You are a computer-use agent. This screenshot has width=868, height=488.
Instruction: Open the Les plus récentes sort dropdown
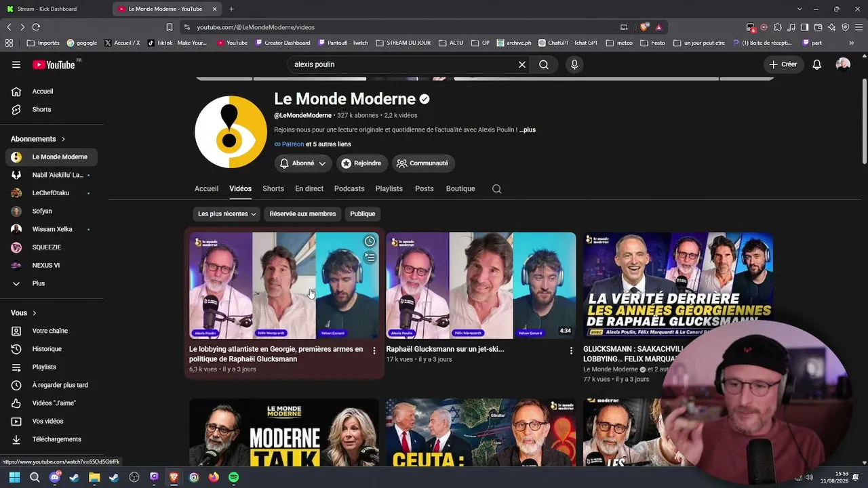(x=227, y=214)
